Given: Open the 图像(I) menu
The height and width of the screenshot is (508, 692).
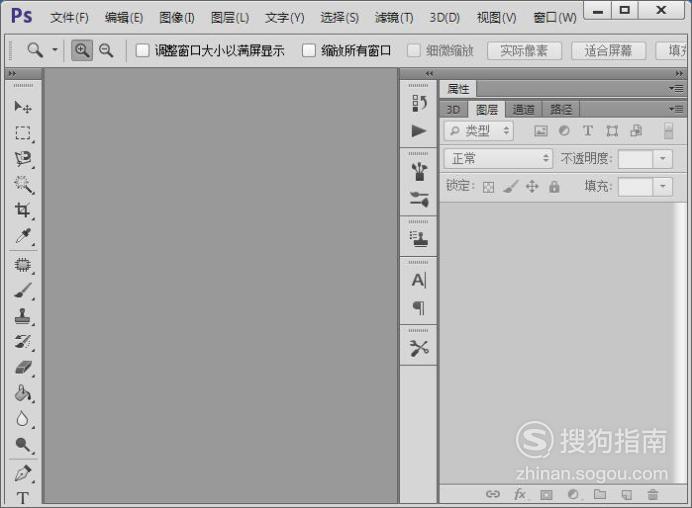Looking at the screenshot, I should tap(177, 18).
